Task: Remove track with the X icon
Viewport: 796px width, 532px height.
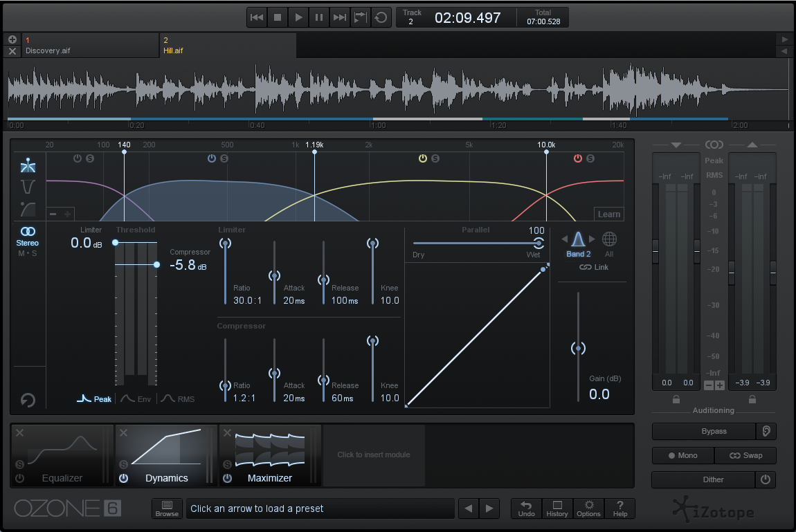Action: click(x=12, y=51)
